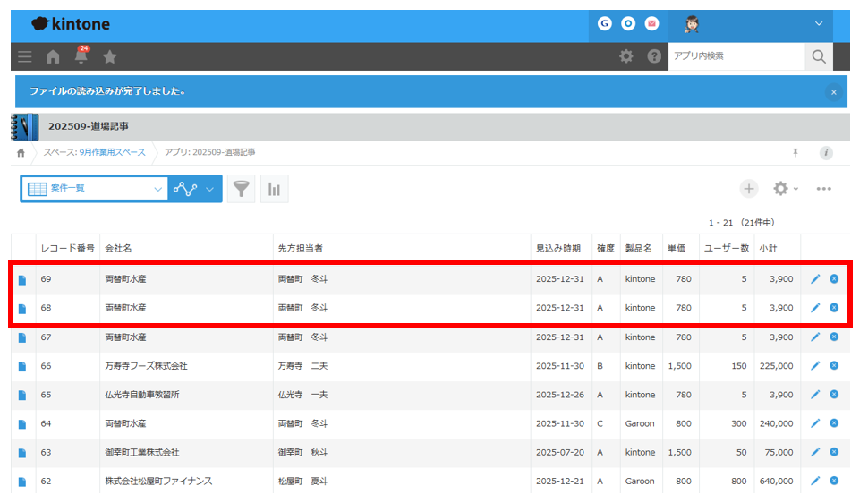Open notifications bell with 24 badge
Image resolution: width=868 pixels, height=503 pixels.
81,56
